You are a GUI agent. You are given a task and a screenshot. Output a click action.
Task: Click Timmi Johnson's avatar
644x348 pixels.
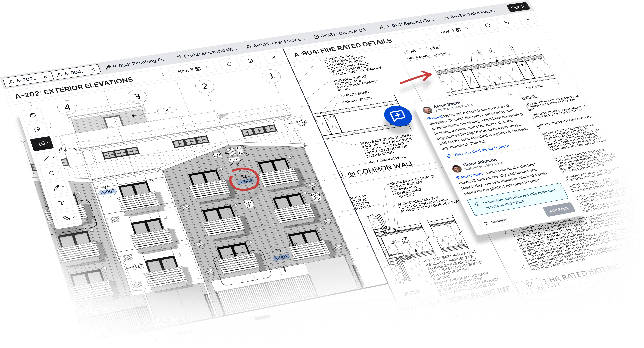click(x=456, y=169)
